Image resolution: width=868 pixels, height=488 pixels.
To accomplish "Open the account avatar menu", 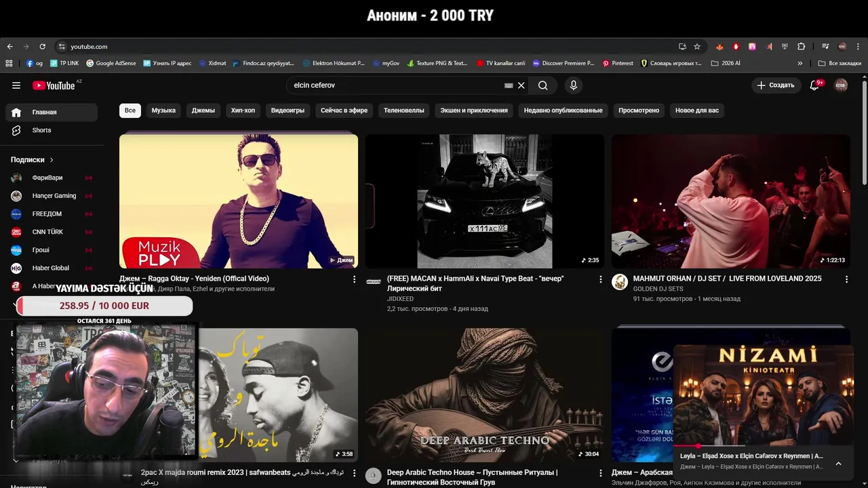I will [841, 85].
